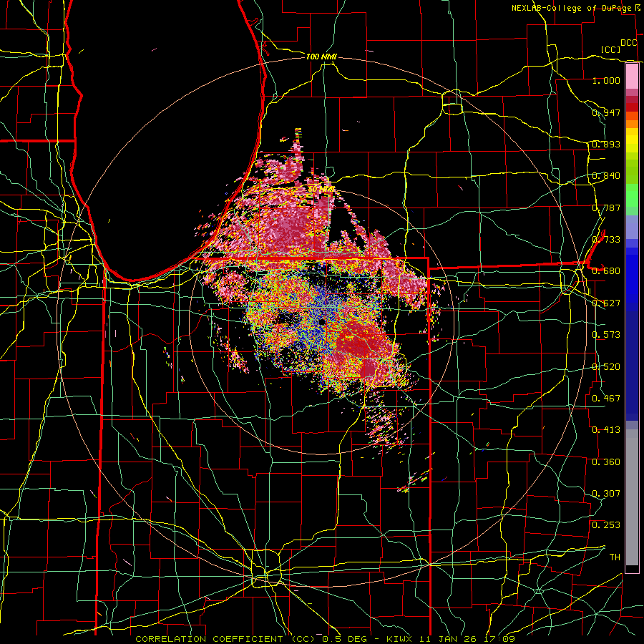
Task: Click the 0.520 legend value
Action: [x=606, y=367]
